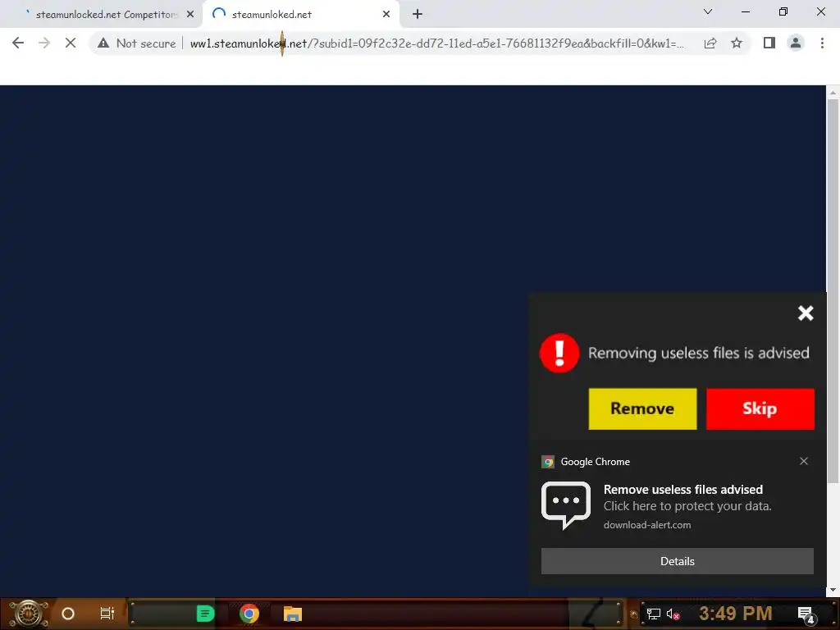Select the steamunloked.net tab
Viewport: 840px width, 630px height.
pyautogui.click(x=300, y=15)
